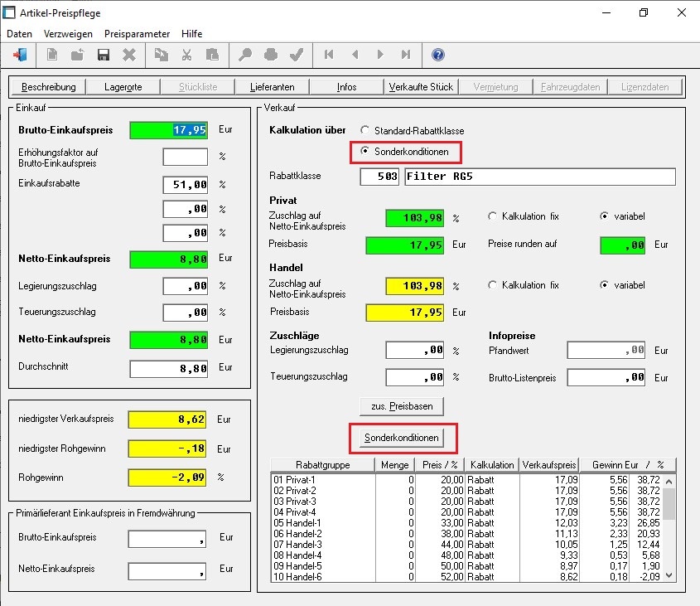The width and height of the screenshot is (700, 606).
Task: Click the floppy disk save icon
Action: point(104,55)
